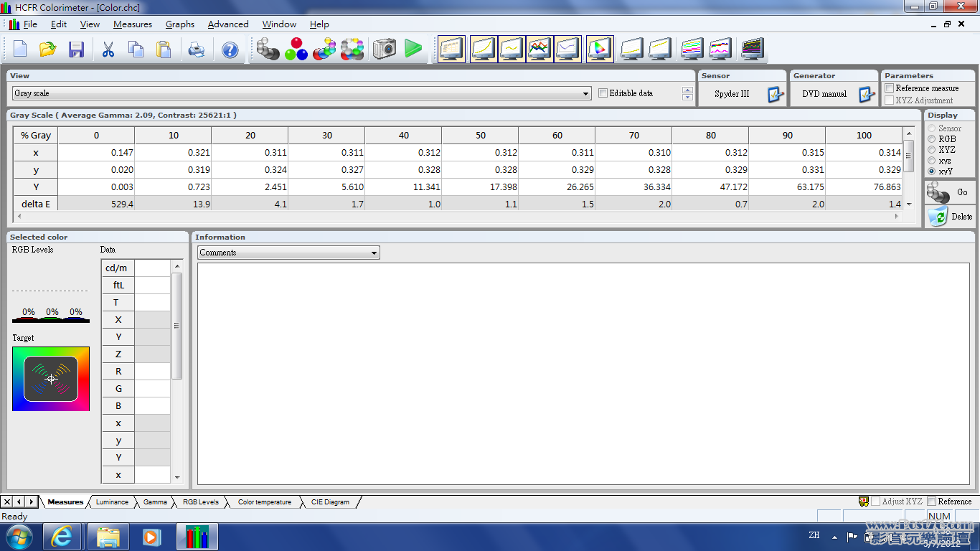Image resolution: width=980 pixels, height=551 pixels.
Task: Select the 50 column header in gray table
Action: (480, 135)
